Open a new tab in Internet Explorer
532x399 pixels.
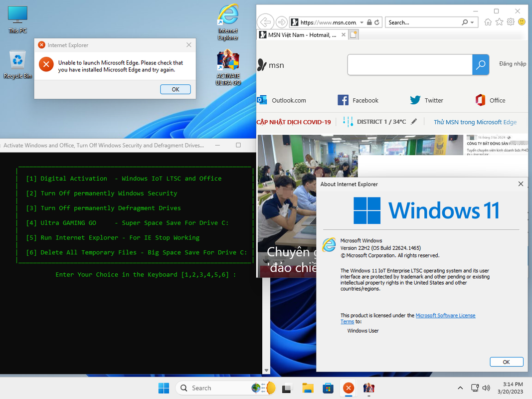[354, 34]
